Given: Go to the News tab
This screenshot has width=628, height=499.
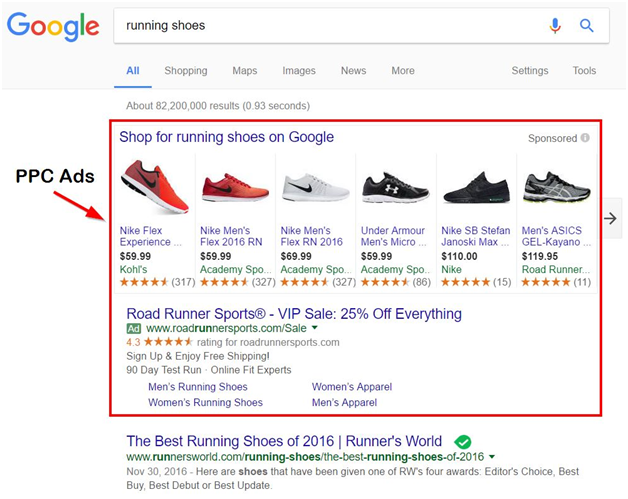Looking at the screenshot, I should [x=353, y=71].
